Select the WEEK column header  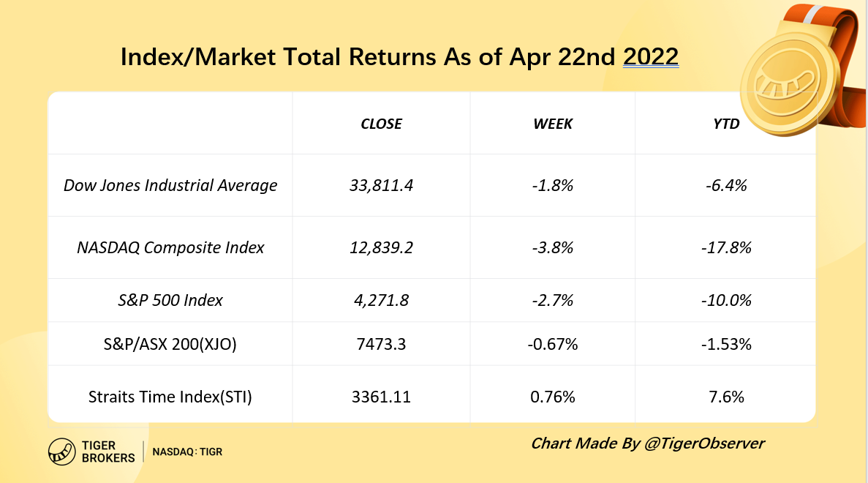(x=553, y=124)
